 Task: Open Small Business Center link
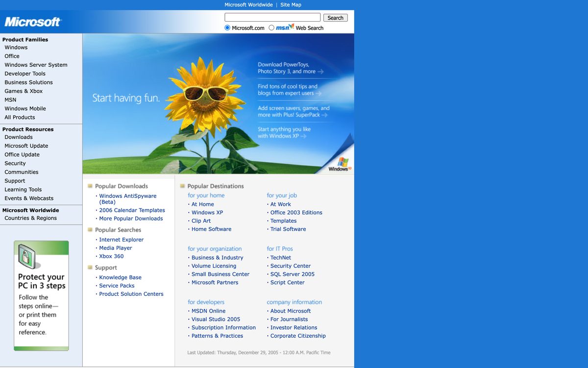coord(220,275)
